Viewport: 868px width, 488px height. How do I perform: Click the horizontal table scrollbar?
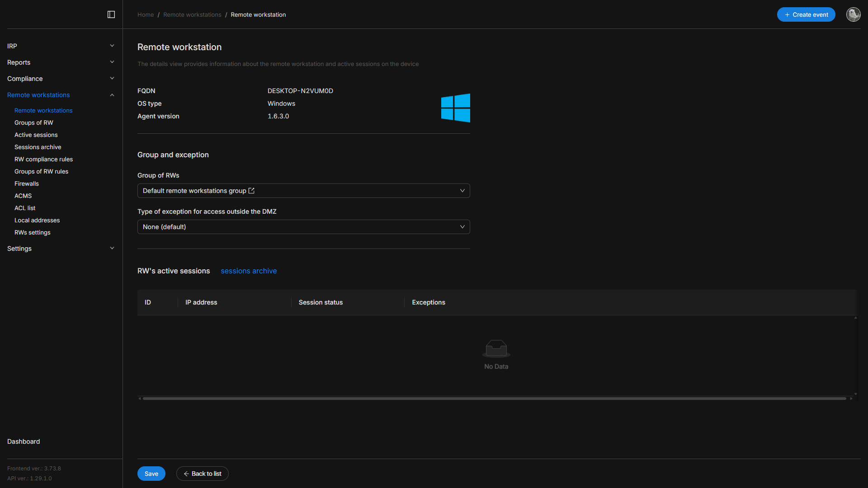pyautogui.click(x=494, y=399)
